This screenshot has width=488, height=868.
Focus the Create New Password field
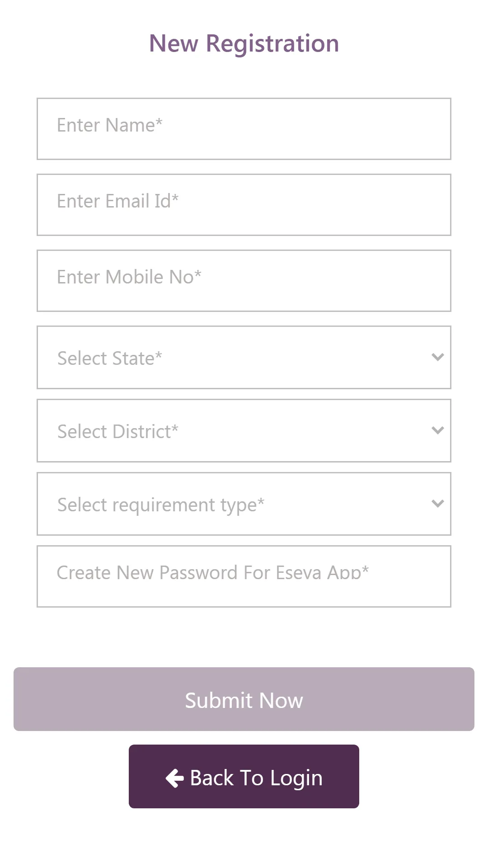coord(244,576)
